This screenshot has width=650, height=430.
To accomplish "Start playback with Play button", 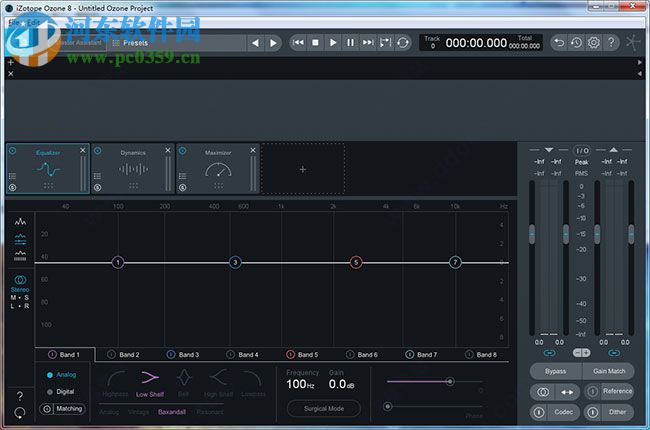I will click(x=333, y=42).
